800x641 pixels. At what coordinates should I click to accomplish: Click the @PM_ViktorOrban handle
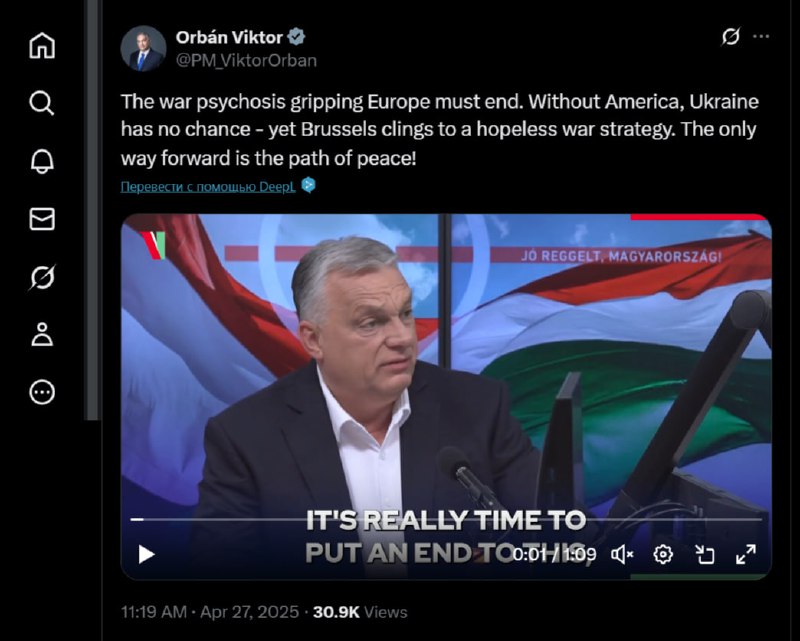(x=246, y=61)
